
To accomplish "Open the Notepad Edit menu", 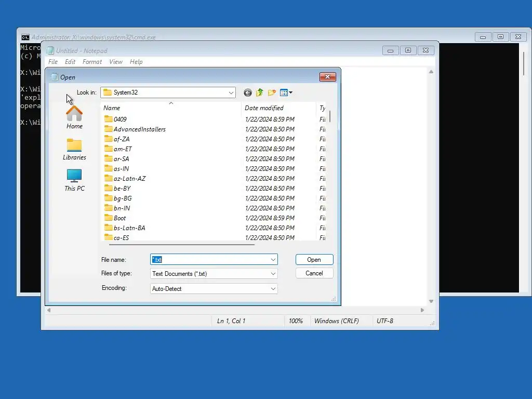I will coord(70,62).
